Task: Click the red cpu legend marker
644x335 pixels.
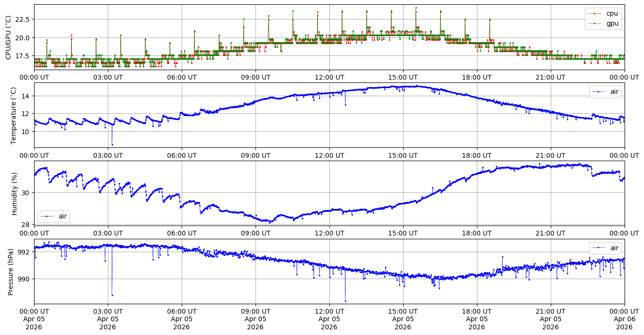Action: coord(595,14)
